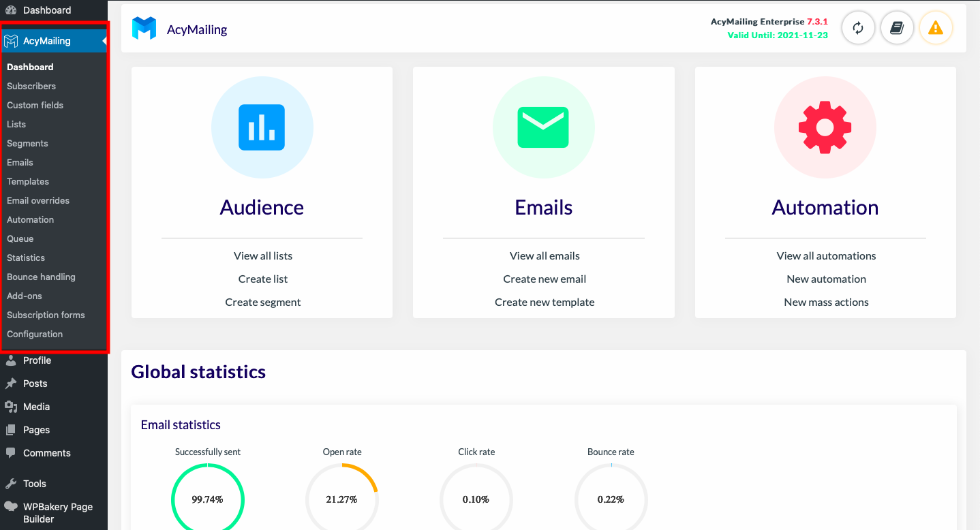
Task: Click the red Automation gear icon
Action: pos(825,127)
